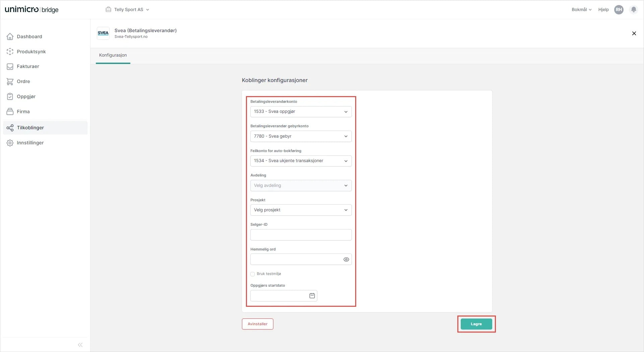Open the calendar picker for Oppgjørs startdato
644x352 pixels.
click(x=312, y=296)
